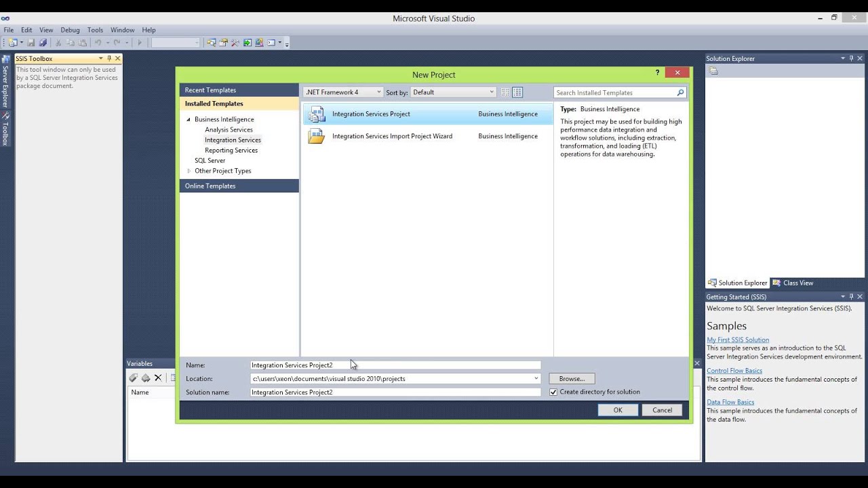Click the New Project toolbar icon
868x488 pixels.
12,43
